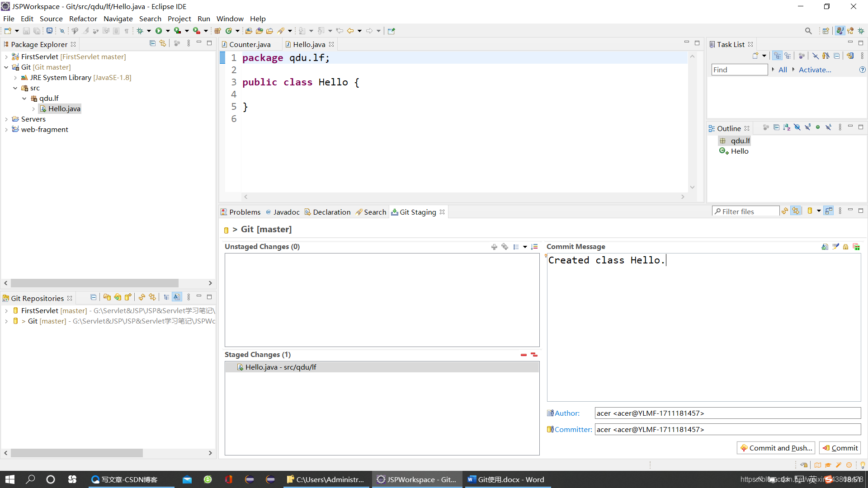Click the Commit and Push button
The height and width of the screenshot is (488, 868).
point(776,448)
